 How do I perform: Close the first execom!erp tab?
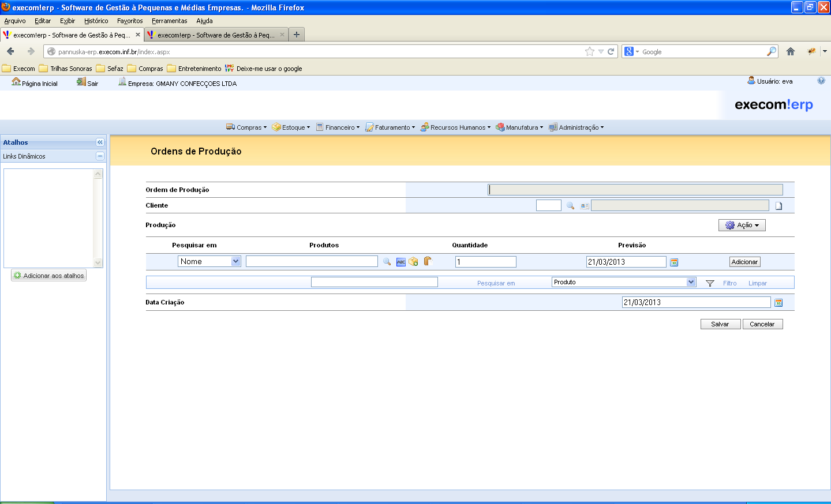138,35
